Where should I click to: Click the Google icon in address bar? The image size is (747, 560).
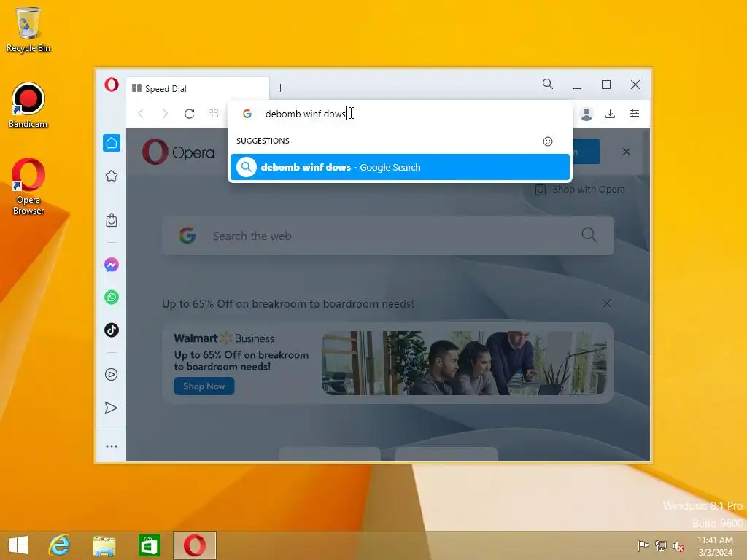(247, 114)
